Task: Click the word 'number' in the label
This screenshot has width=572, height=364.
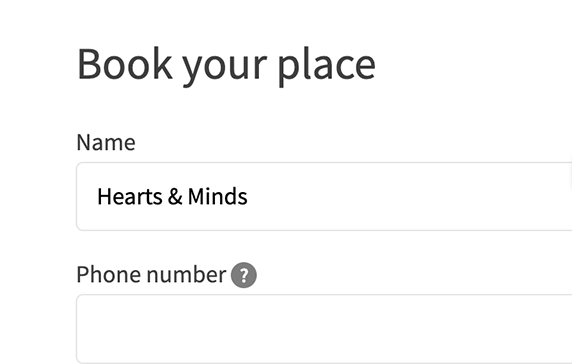Action: click(x=186, y=275)
